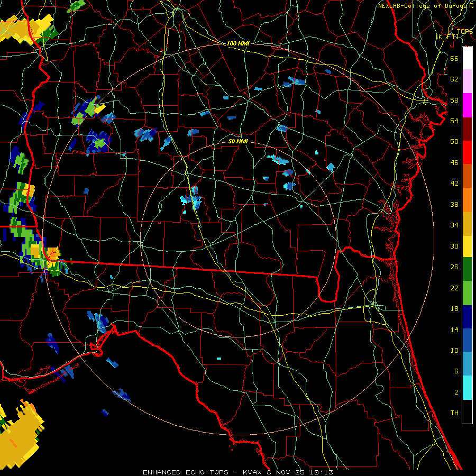This screenshot has width=476, height=476.
Task: Click the legend value "54"
Action: pos(454,121)
